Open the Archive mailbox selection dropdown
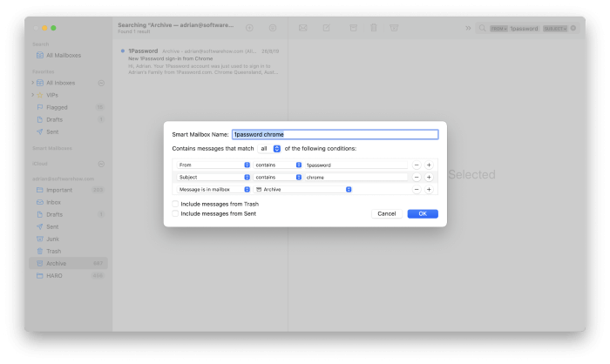The height and width of the screenshot is (364, 610). tap(302, 189)
